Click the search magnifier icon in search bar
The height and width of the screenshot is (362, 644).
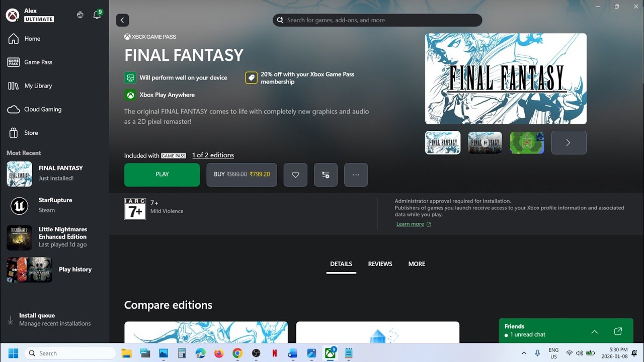(280, 20)
